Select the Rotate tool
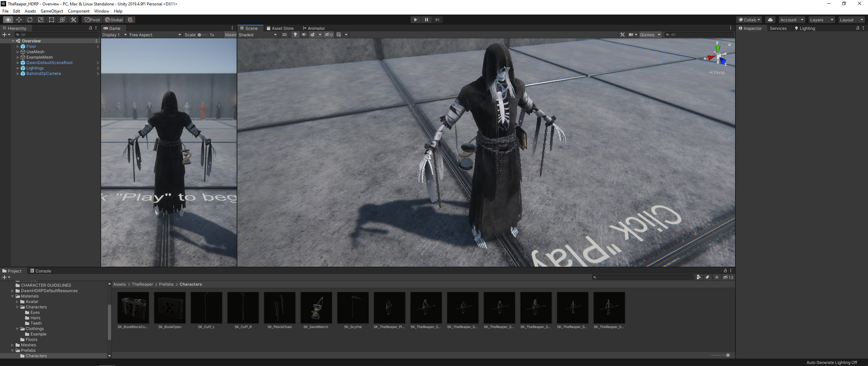This screenshot has height=366, width=868. tap(29, 20)
